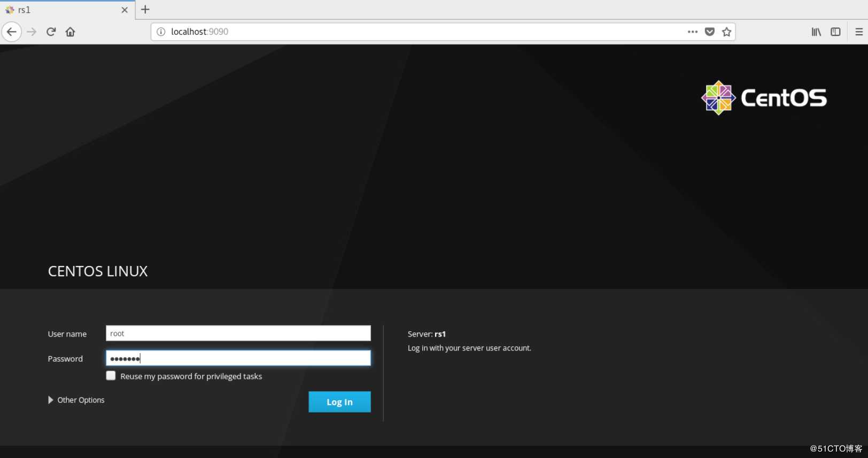Bookmark this page with the star icon
The width and height of the screenshot is (868, 458).
[x=727, y=32]
